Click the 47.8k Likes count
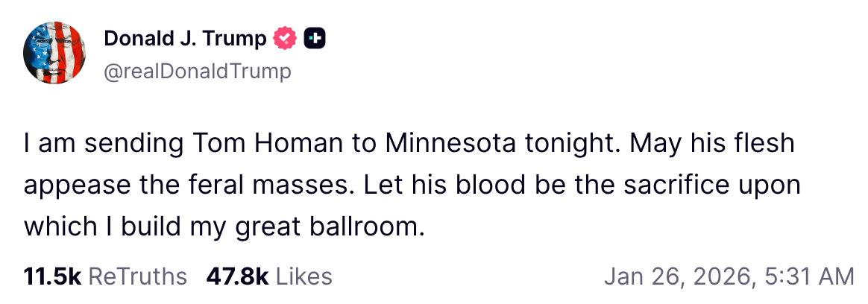 coord(237,277)
